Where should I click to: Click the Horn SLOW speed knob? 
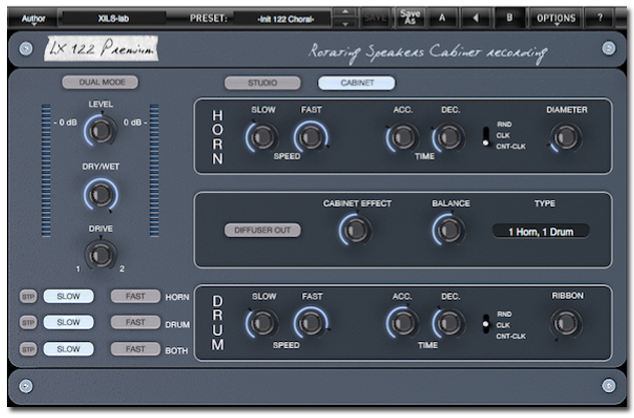[262, 137]
